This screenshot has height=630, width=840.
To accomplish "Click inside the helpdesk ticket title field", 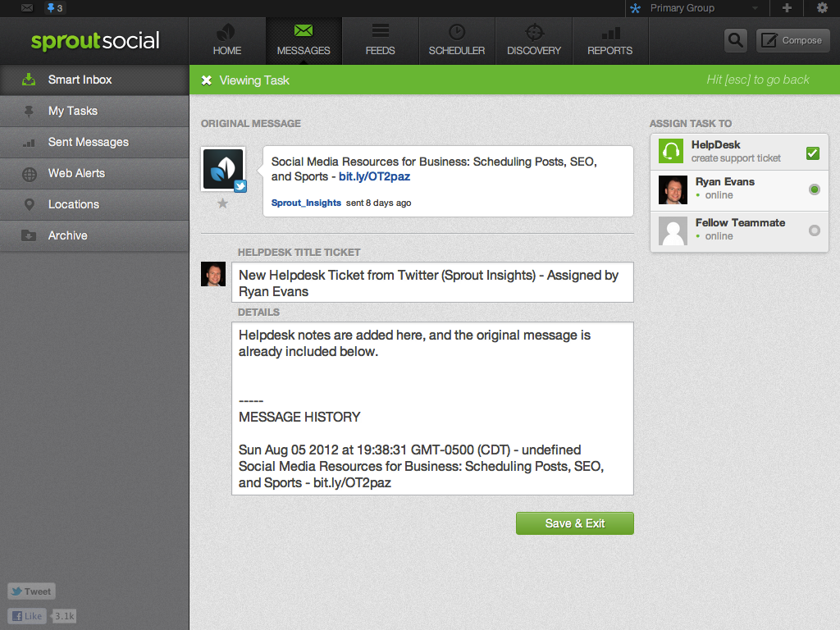I will coord(432,282).
